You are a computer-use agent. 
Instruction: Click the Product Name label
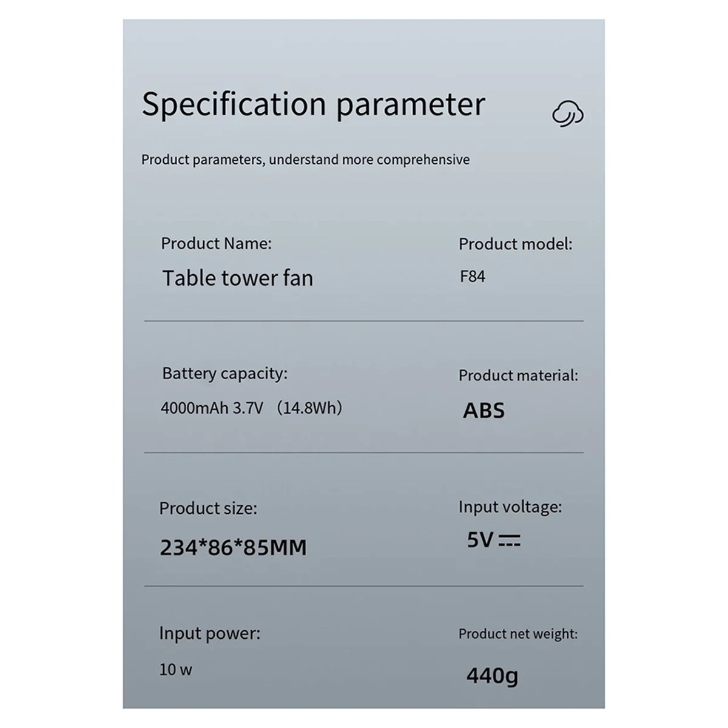216,243
